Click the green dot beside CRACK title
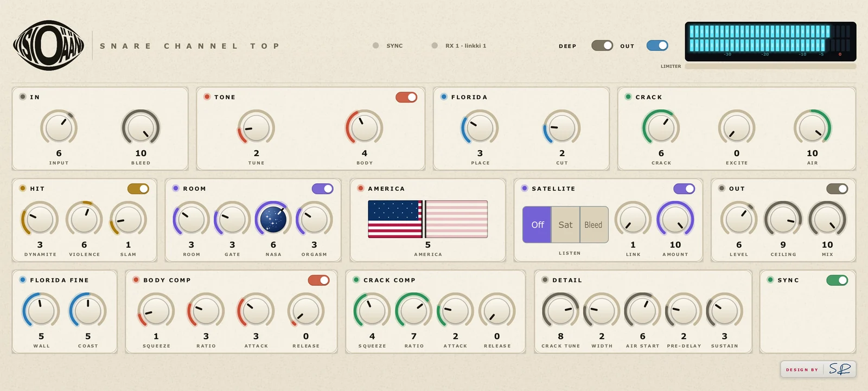This screenshot has width=868, height=391. [x=628, y=97]
